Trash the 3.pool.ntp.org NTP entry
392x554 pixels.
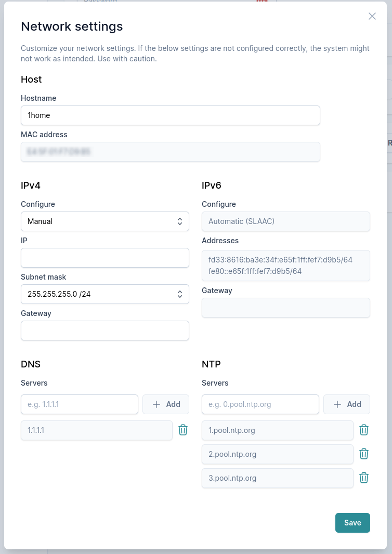click(x=364, y=478)
